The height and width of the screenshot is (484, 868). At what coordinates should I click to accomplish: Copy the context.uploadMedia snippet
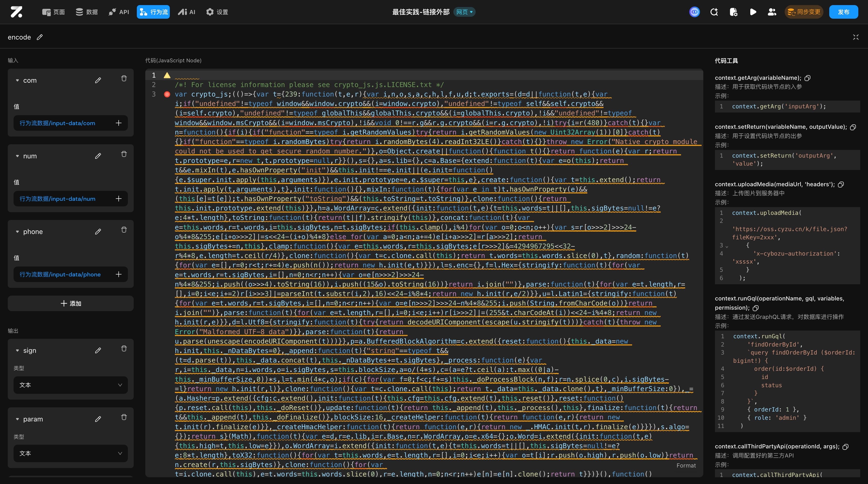841,184
